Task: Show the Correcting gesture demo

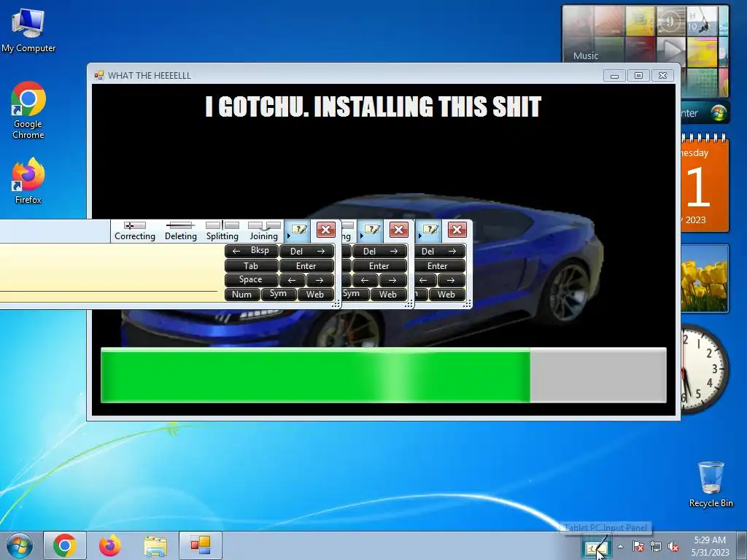Action: [135, 231]
